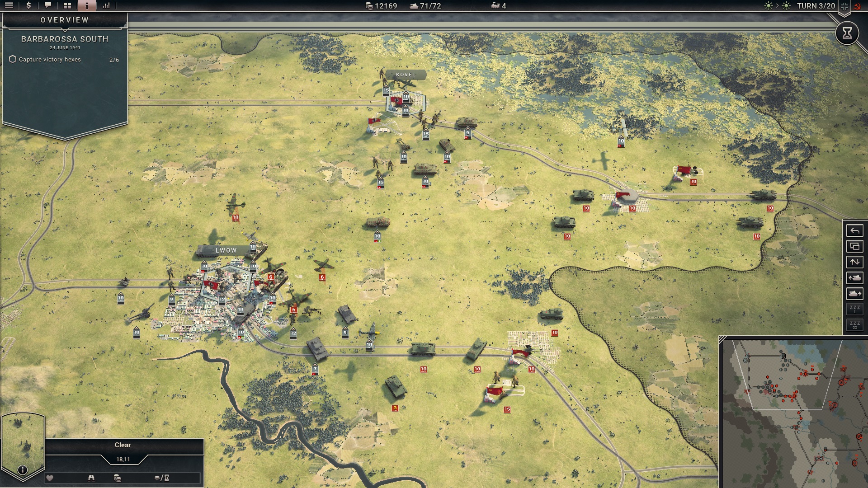868x488 pixels.
Task: Open the message log speech bubble
Action: (48, 5)
